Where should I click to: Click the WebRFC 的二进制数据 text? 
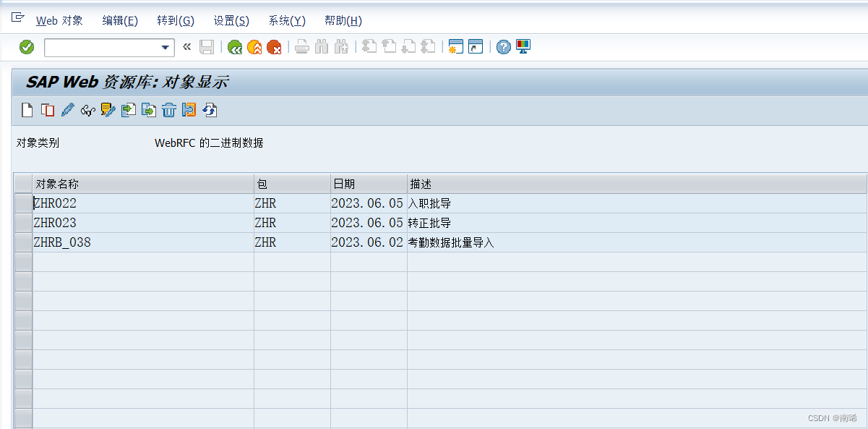209,143
